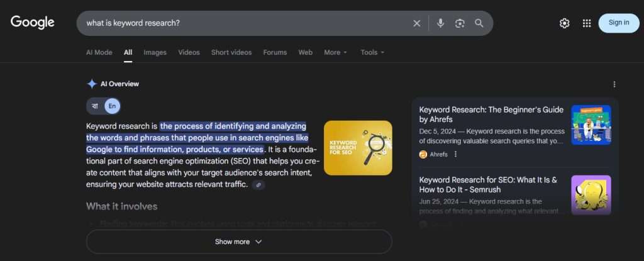644x261 pixels.
Task: Open Semrush Keyword Research for SEO result
Action: (x=488, y=184)
